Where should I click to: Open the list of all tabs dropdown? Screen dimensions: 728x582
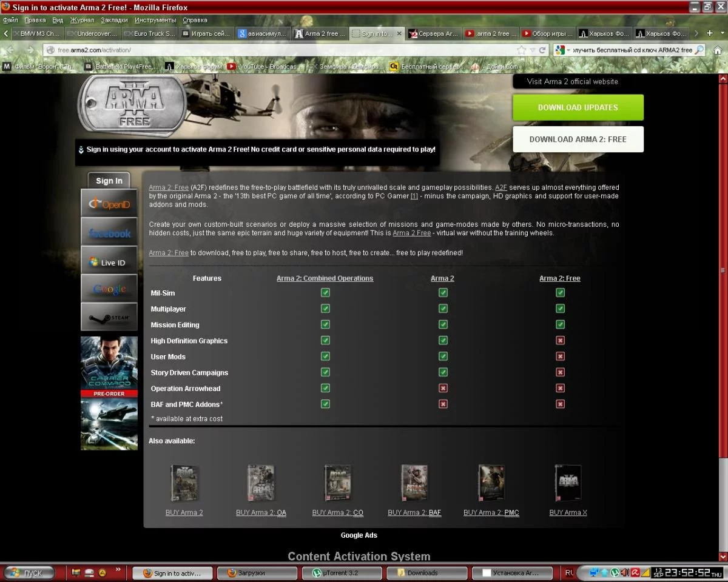721,33
